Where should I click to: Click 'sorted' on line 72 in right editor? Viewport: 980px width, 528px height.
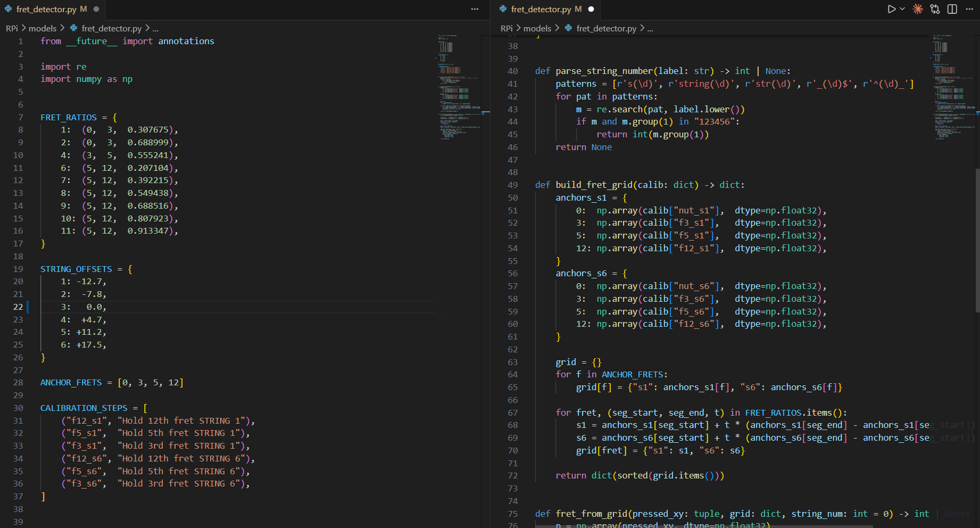pos(633,476)
